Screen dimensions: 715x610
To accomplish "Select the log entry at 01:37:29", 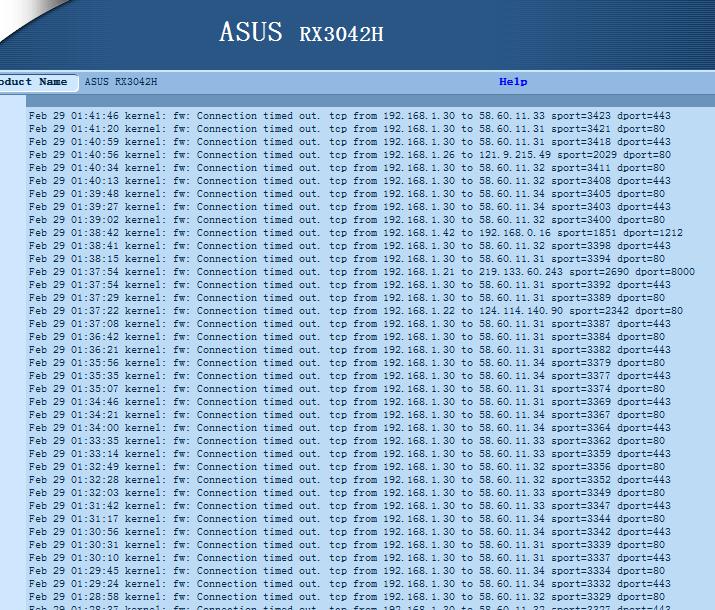I will [x=347, y=298].
